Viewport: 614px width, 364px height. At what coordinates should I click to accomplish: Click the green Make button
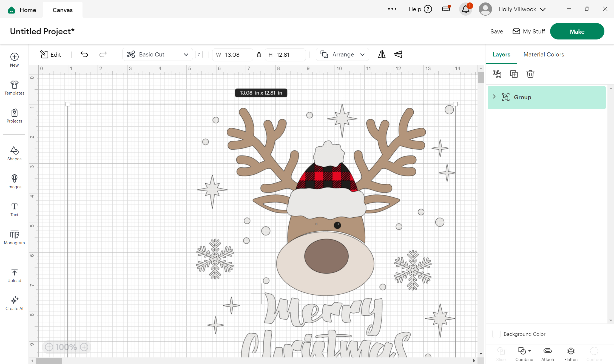[x=577, y=32]
